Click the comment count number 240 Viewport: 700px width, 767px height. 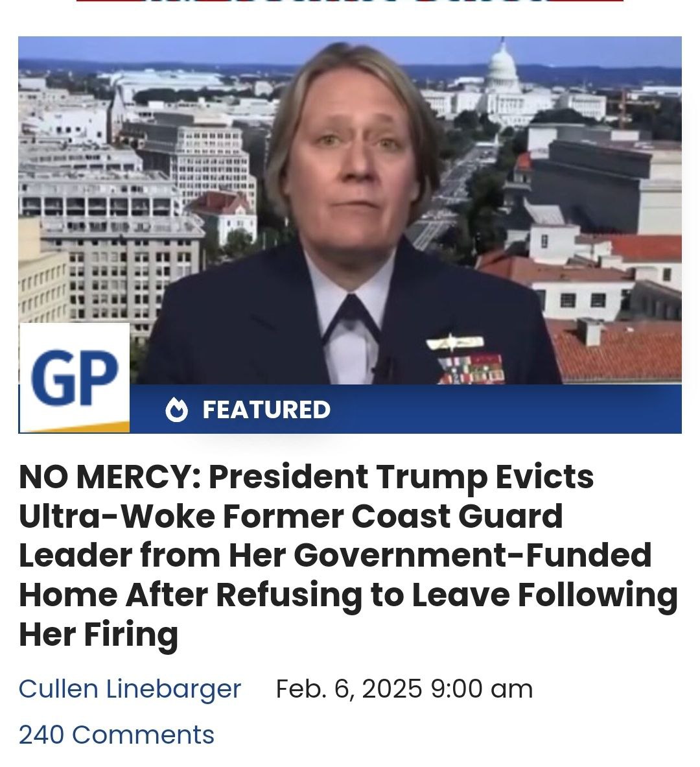coord(41,735)
